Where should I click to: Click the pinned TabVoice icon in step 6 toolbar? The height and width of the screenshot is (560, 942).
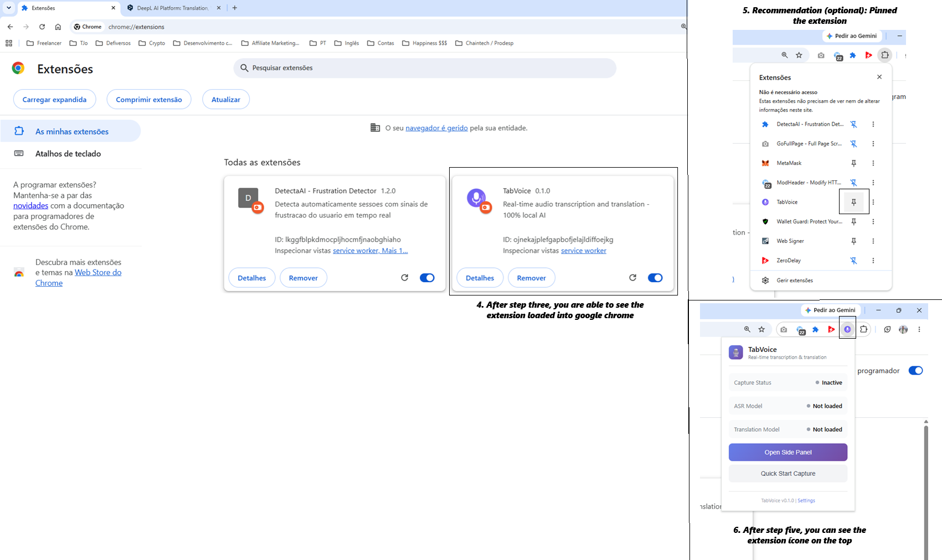(847, 329)
